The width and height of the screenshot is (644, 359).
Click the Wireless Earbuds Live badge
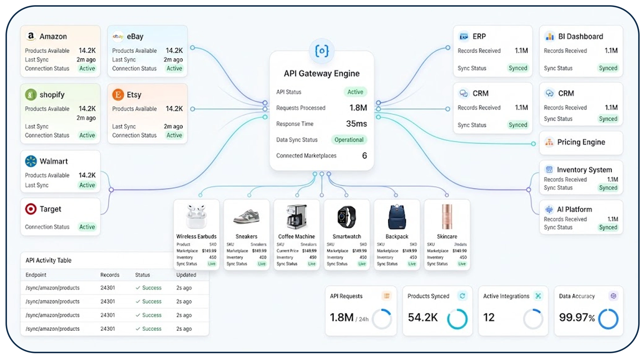[x=212, y=264]
